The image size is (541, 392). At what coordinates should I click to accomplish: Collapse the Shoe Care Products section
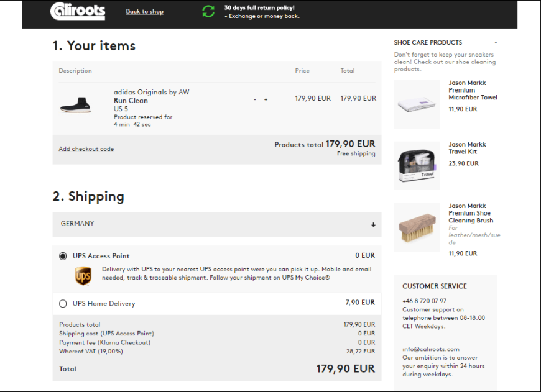tap(496, 43)
